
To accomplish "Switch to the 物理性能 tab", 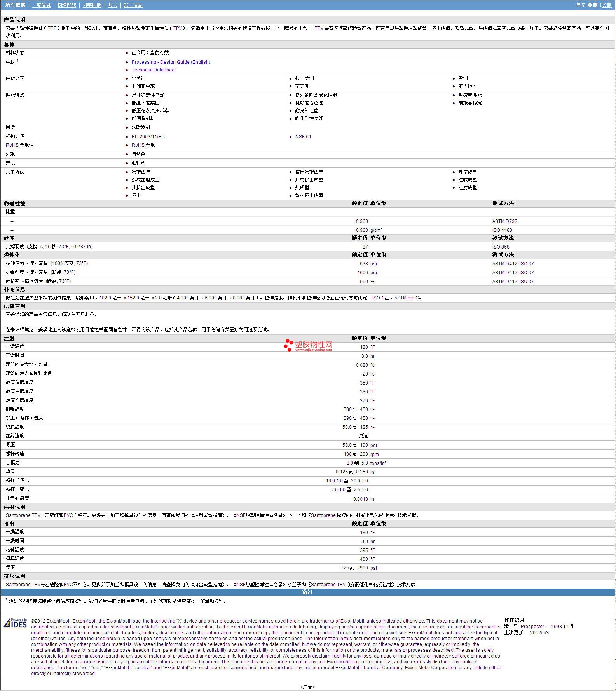I will click(66, 5).
